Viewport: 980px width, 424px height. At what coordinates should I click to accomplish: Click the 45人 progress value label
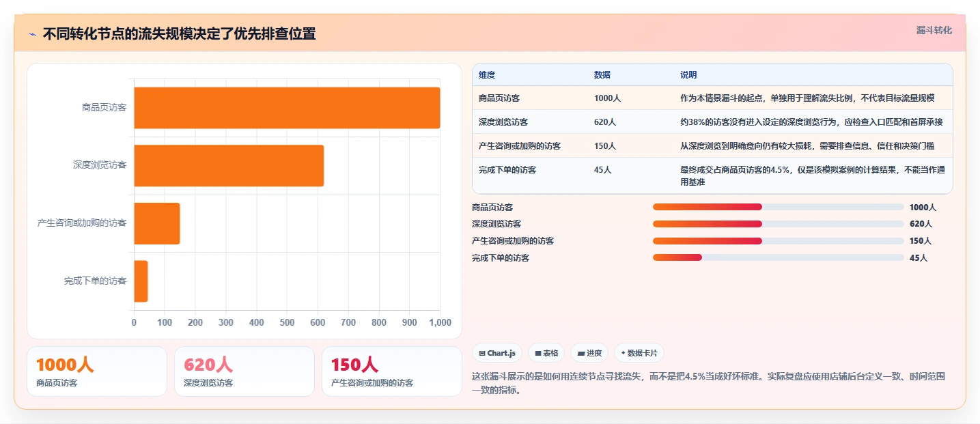pos(919,258)
